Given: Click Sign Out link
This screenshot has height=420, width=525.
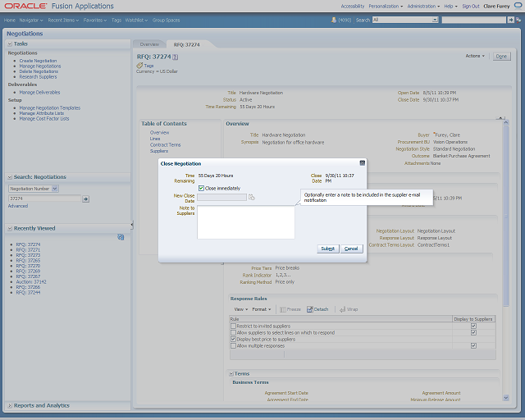Looking at the screenshot, I should [x=471, y=6].
